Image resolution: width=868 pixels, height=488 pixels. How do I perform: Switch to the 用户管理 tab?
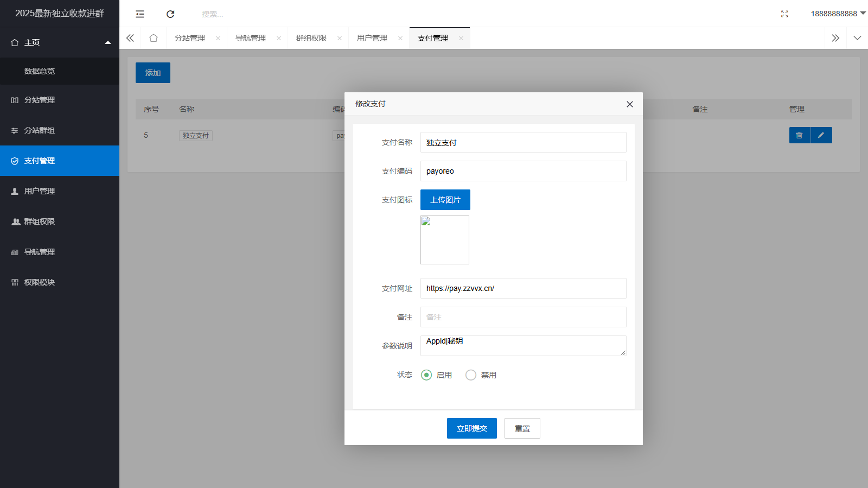(x=372, y=38)
